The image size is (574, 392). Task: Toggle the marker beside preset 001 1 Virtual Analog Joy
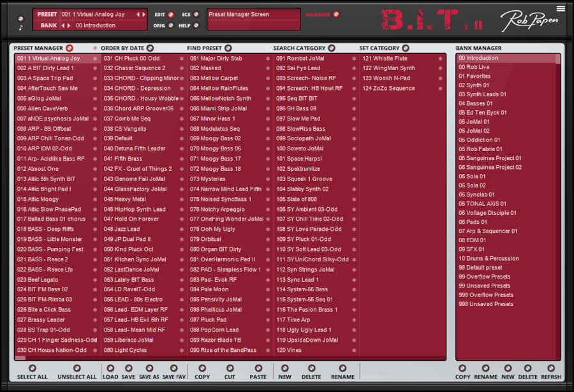tap(94, 57)
